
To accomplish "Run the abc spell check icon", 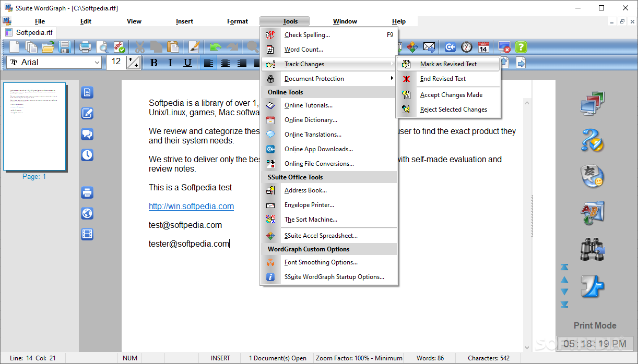I will (120, 47).
